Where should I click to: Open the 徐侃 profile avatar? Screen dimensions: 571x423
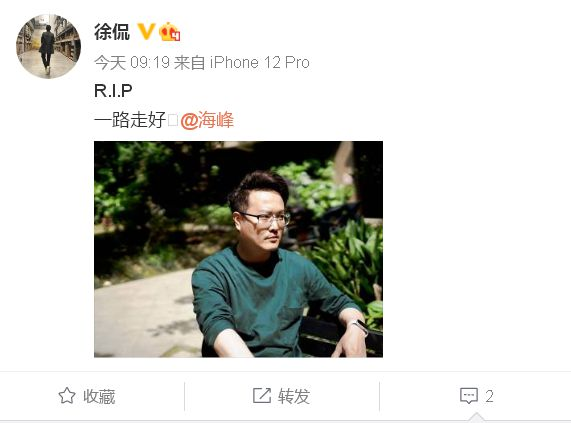tap(48, 46)
